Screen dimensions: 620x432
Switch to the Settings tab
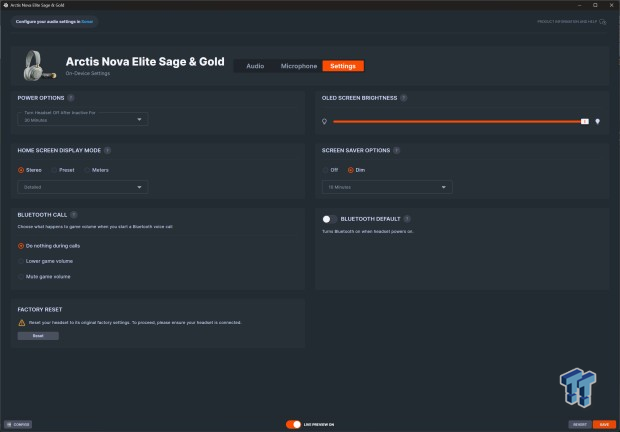point(343,66)
